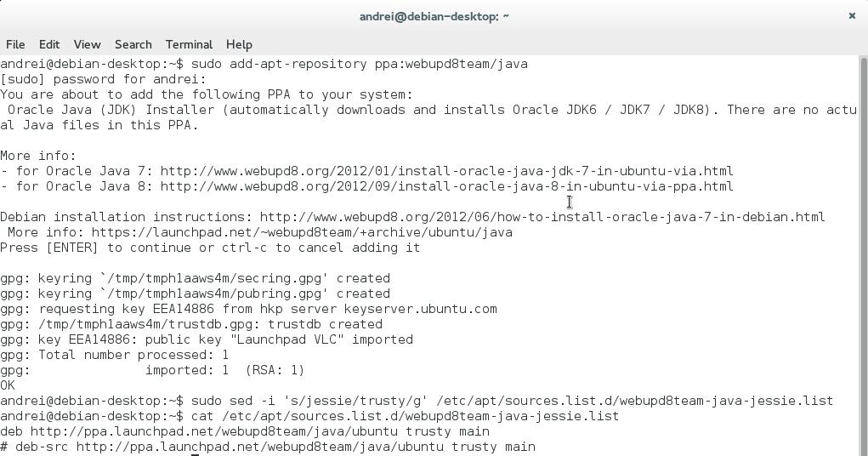Click the Oracle Java 7 Ubuntu install URL
The height and width of the screenshot is (456, 868).
[x=446, y=171]
